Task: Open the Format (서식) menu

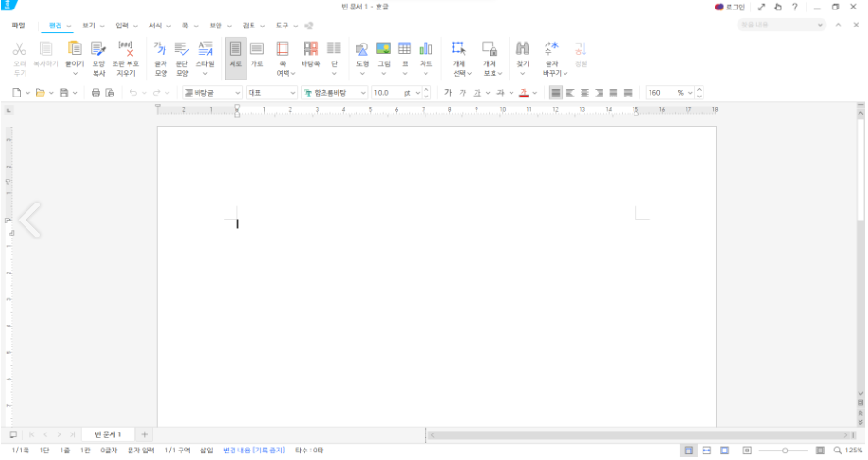Action: pyautogui.click(x=155, y=26)
